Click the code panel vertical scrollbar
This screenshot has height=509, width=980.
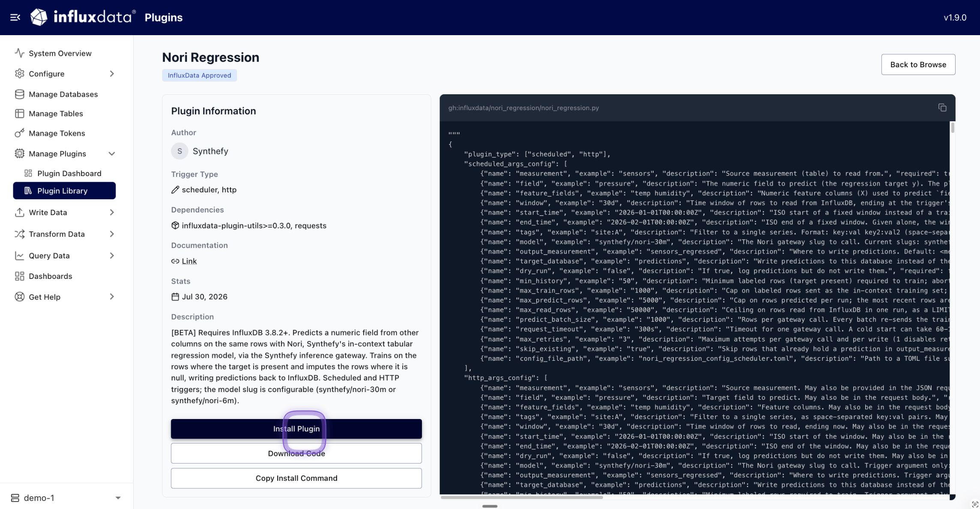click(953, 128)
